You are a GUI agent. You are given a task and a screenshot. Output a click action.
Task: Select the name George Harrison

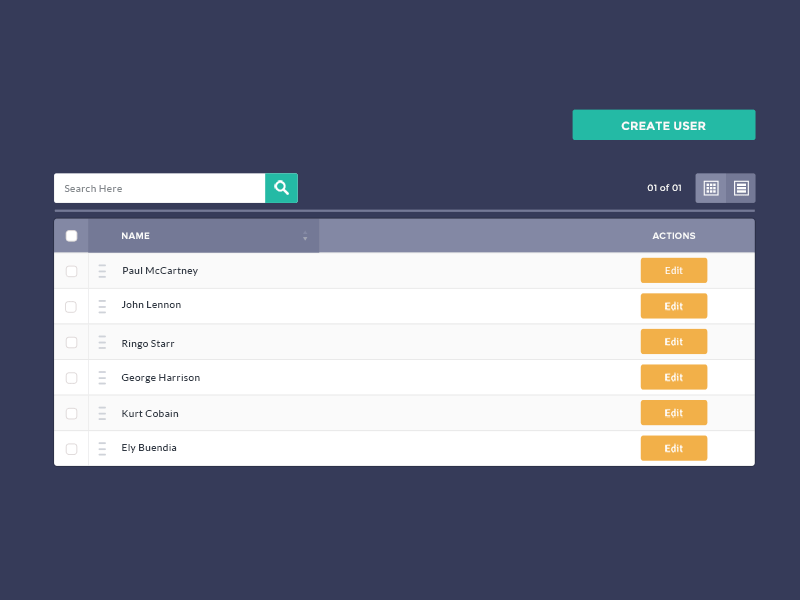pos(161,378)
